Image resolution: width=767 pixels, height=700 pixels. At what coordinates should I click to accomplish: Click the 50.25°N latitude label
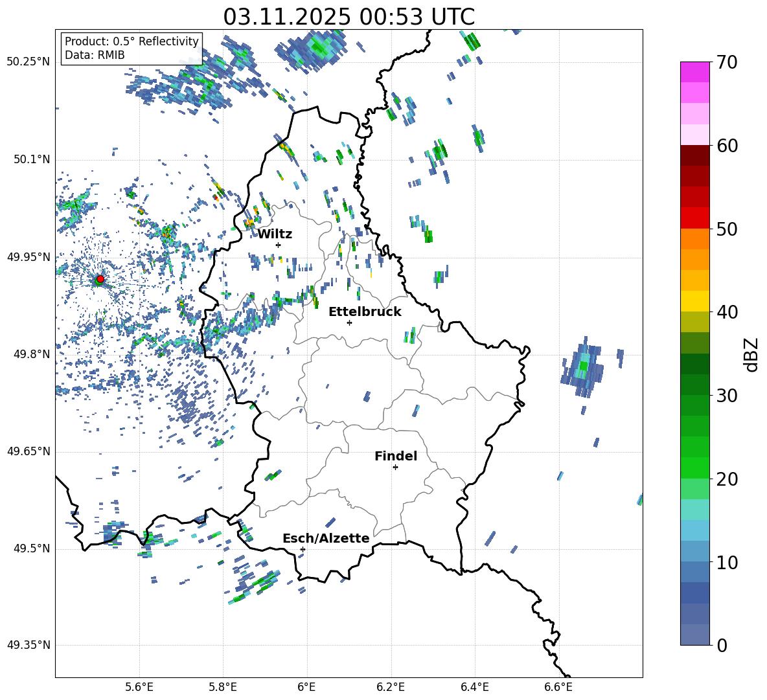click(29, 62)
